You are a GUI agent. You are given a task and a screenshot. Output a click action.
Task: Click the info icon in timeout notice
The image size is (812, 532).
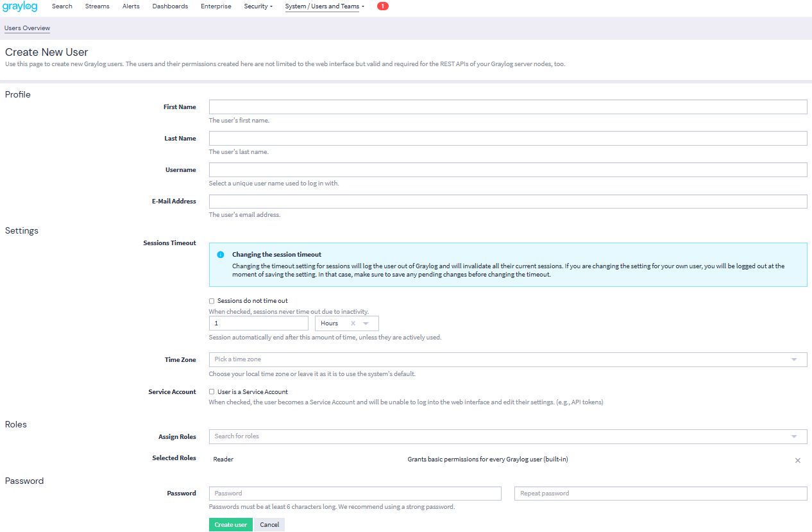point(221,255)
